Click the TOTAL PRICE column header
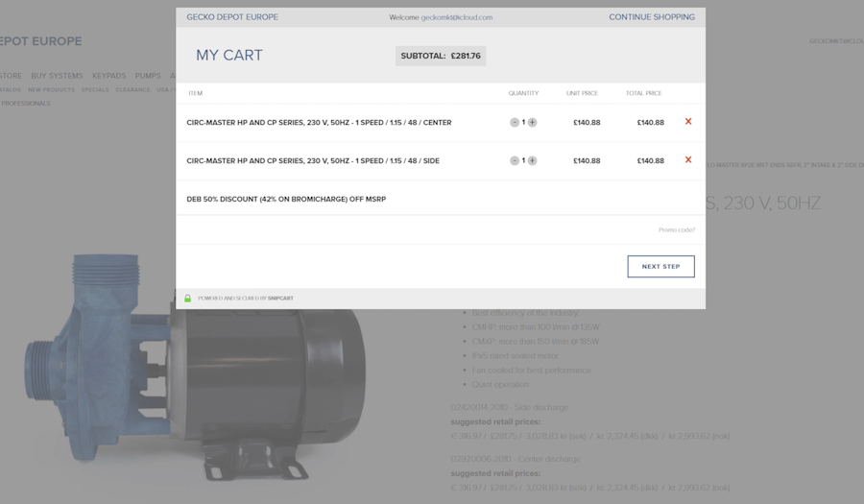 point(643,93)
